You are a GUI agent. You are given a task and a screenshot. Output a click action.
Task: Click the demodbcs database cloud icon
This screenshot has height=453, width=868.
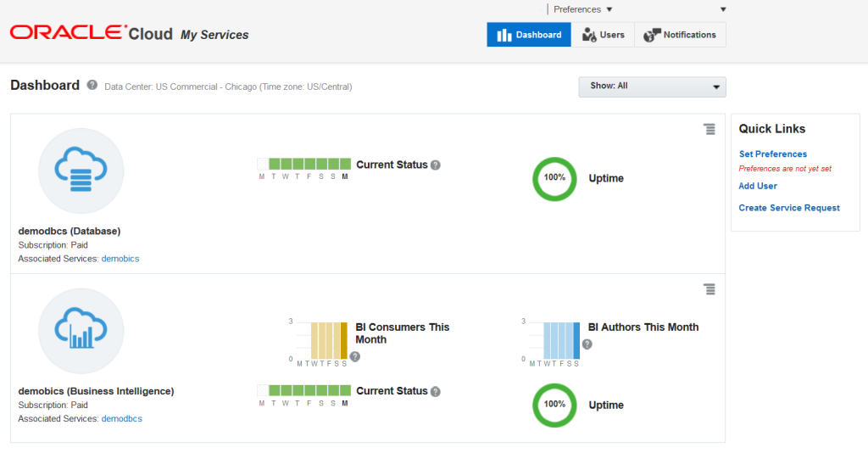tap(81, 171)
